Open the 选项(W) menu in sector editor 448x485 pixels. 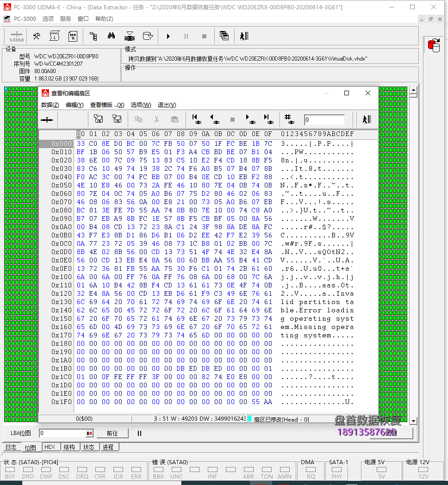pyautogui.click(x=141, y=105)
